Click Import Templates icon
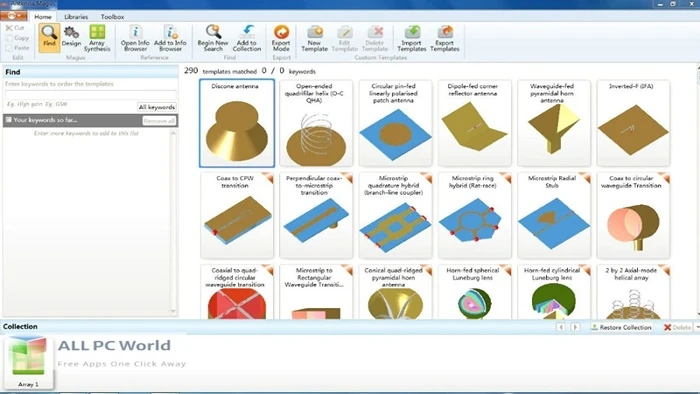Screen dimensions: 700x394 [412, 38]
